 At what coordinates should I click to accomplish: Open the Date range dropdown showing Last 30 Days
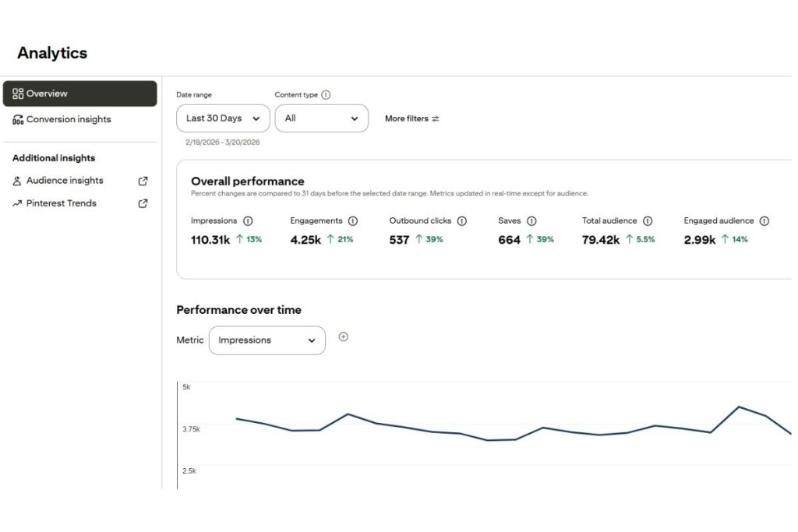point(222,118)
